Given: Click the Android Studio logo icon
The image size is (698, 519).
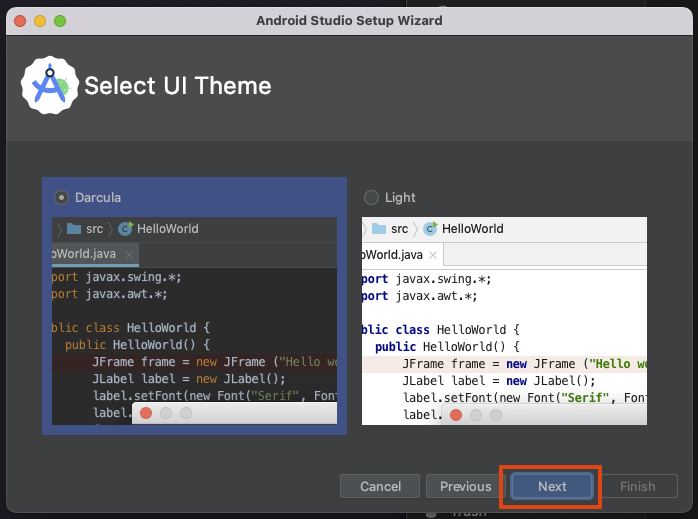Looking at the screenshot, I should tap(50, 85).
